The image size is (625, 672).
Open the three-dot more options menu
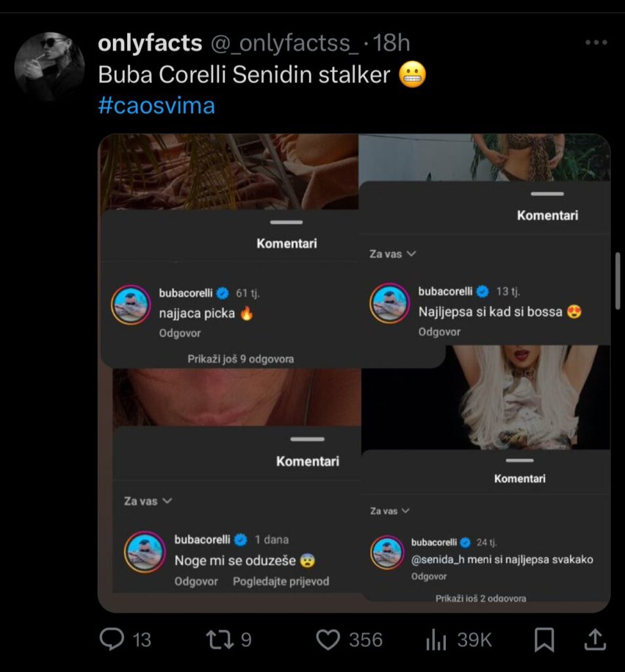(x=595, y=43)
